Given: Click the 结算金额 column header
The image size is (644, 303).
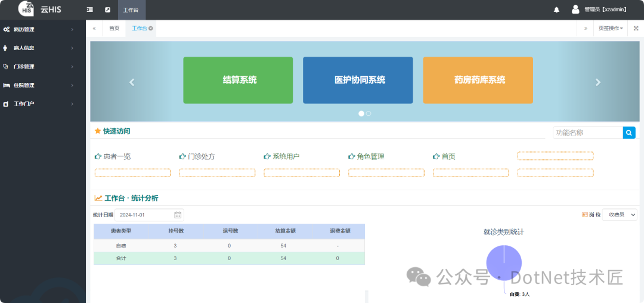Looking at the screenshot, I should tap(286, 231).
